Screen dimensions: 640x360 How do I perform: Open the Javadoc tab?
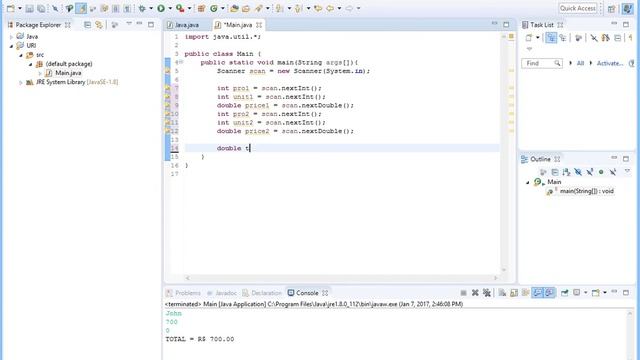[222, 293]
